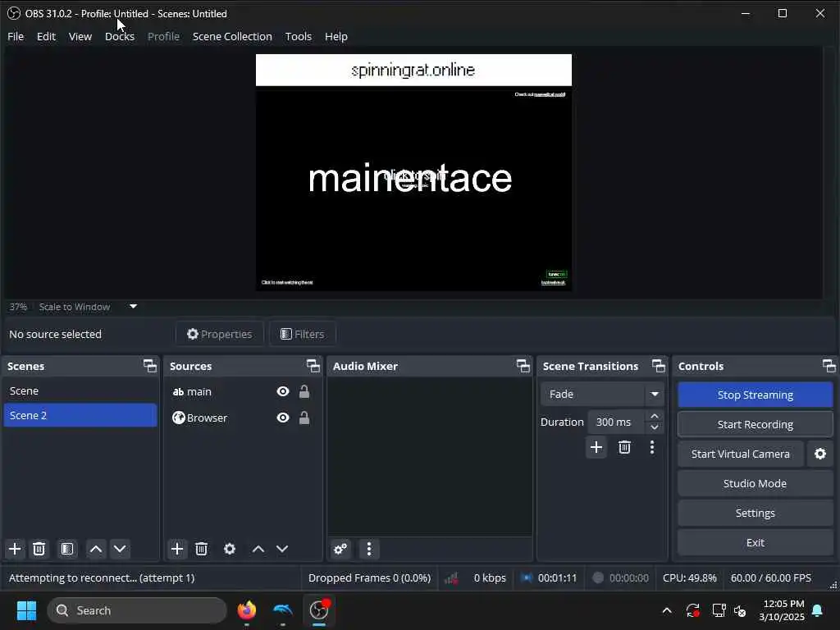Click Start Virtual Camera button
The height and width of the screenshot is (630, 840).
click(x=741, y=454)
